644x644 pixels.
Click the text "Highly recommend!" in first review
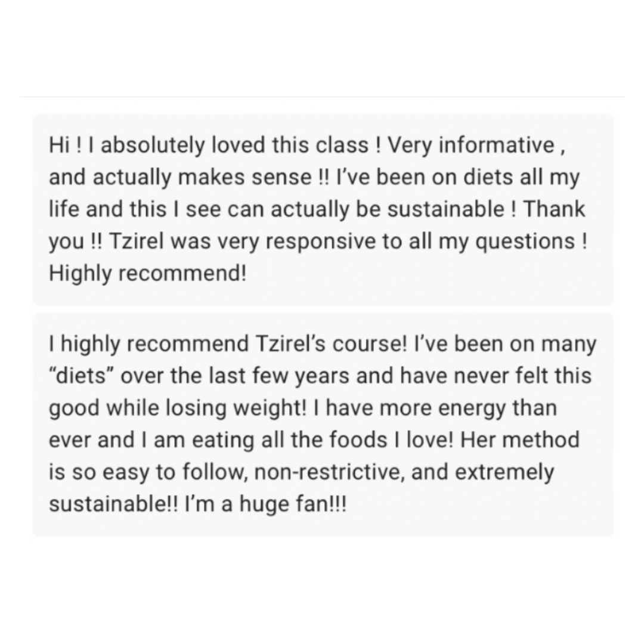[x=147, y=274]
